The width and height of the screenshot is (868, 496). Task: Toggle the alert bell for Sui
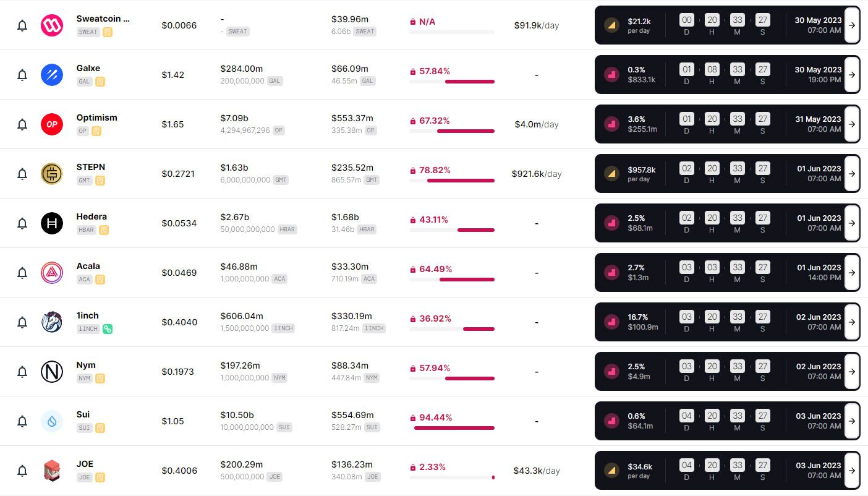(x=22, y=422)
